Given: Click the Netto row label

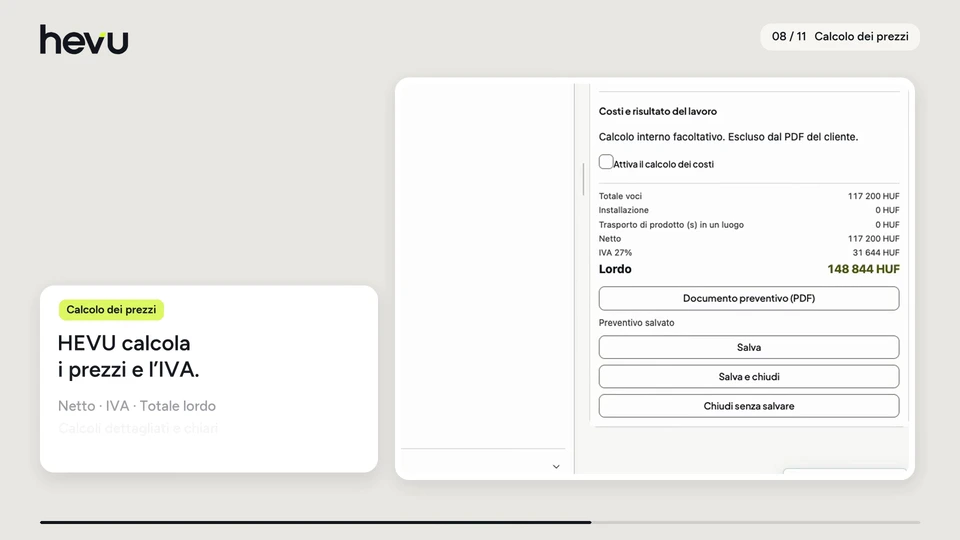Looking at the screenshot, I should coord(610,239).
